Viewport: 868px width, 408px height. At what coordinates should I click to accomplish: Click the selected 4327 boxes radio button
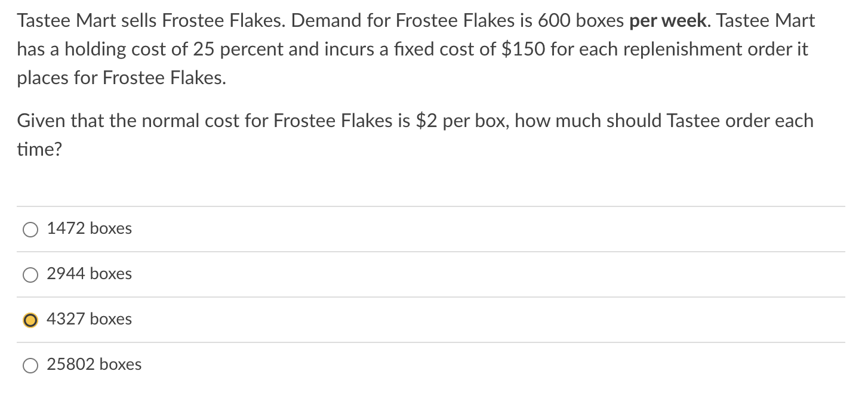[30, 320]
